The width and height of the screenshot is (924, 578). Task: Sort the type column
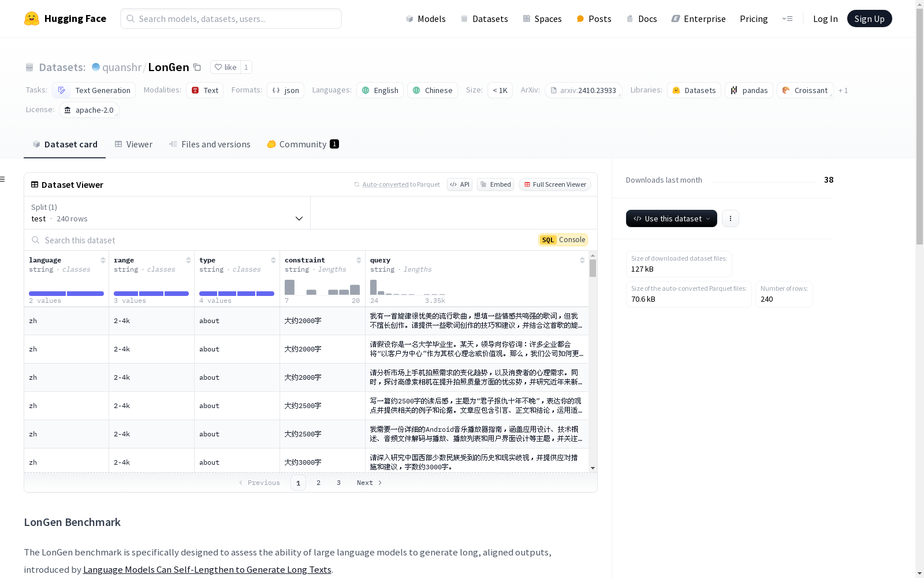[x=273, y=260]
